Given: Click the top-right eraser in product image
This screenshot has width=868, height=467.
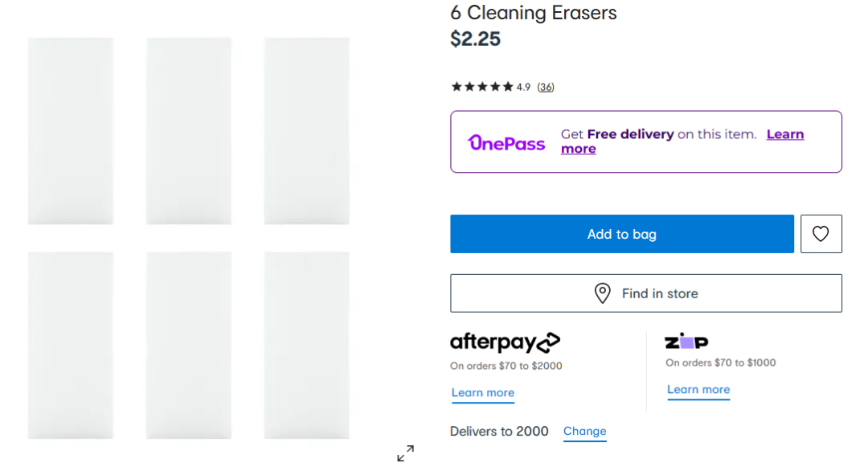Looking at the screenshot, I should [307, 131].
